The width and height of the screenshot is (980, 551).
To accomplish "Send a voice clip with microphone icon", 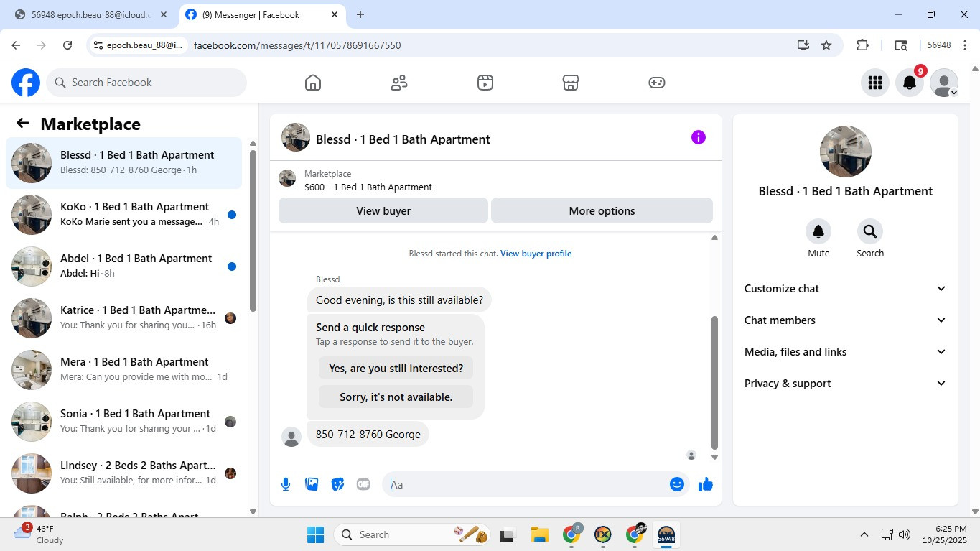I will (x=286, y=484).
